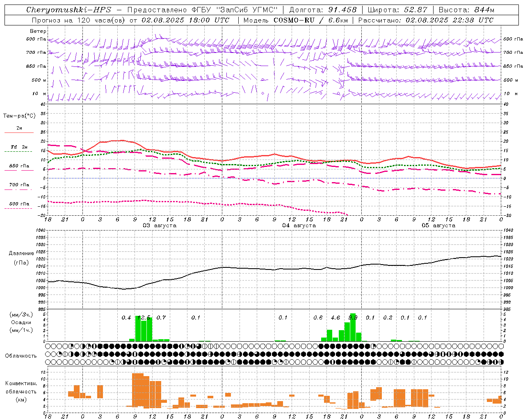Click the 0.6 precipitation total value
The width and height of the screenshot is (525, 420).
(318, 317)
